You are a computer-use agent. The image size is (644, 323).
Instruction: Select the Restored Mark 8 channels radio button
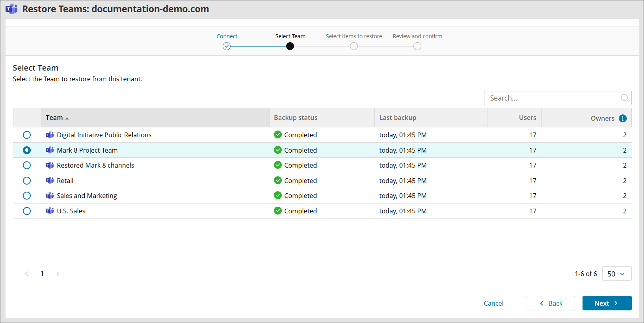coord(27,165)
